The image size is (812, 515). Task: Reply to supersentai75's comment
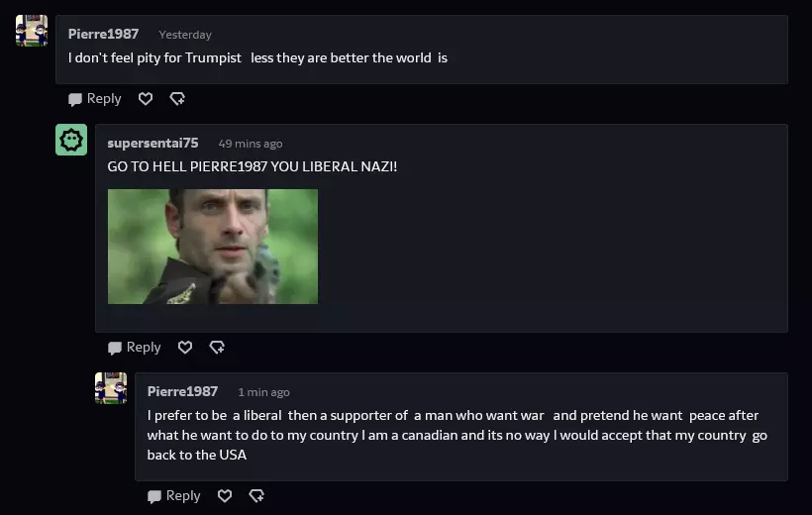(134, 348)
